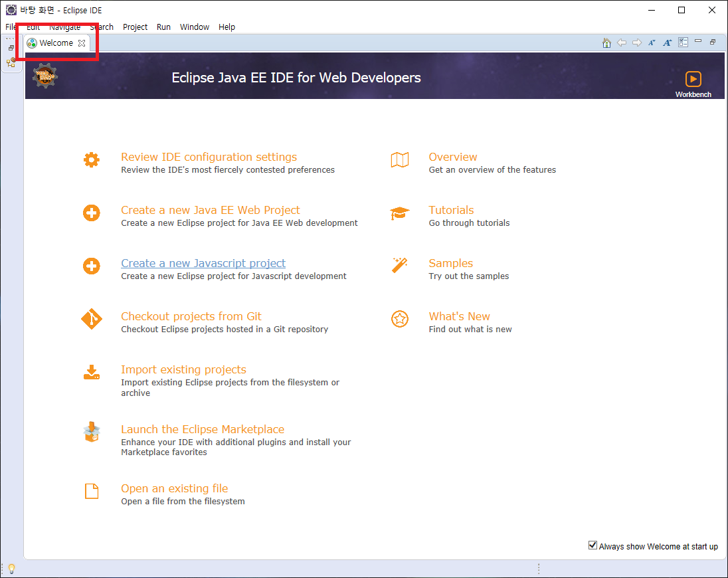The image size is (728, 578).
Task: Click the Git diamond icon
Action: point(92,319)
